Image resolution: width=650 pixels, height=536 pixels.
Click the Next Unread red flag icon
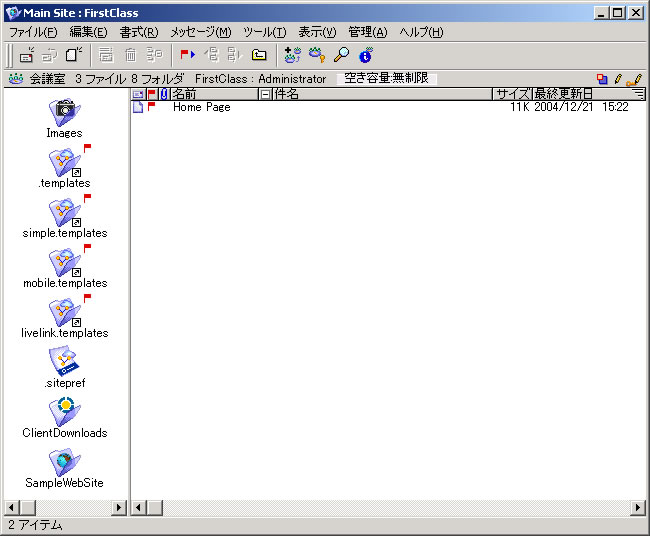187,55
